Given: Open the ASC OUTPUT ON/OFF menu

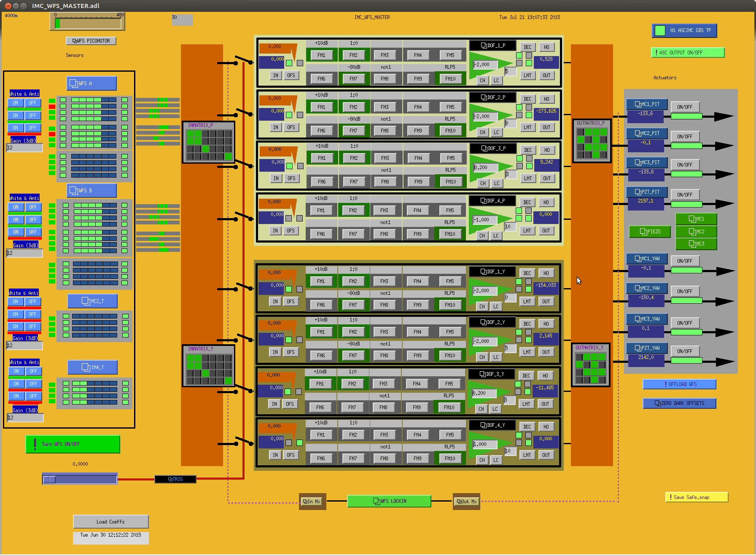Looking at the screenshot, I should point(688,53).
